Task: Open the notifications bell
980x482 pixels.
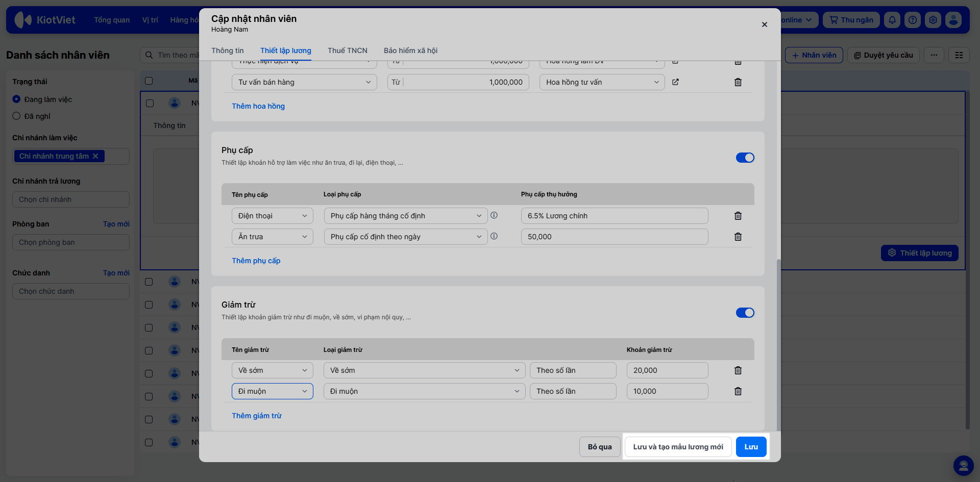Action: pos(892,20)
